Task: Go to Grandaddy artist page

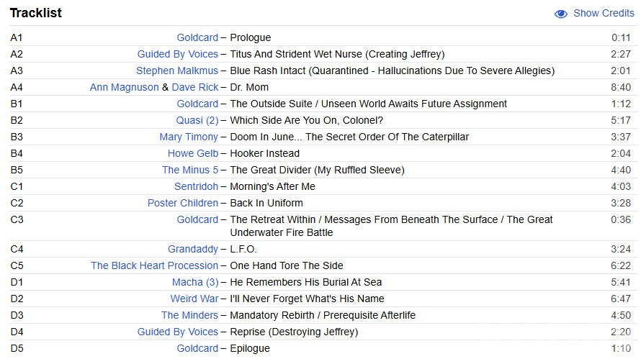Action: click(192, 249)
